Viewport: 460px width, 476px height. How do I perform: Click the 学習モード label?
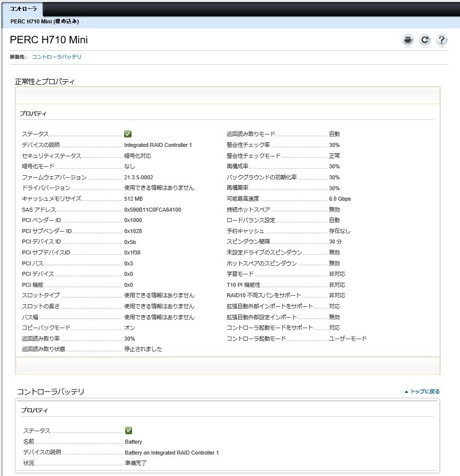[240, 274]
